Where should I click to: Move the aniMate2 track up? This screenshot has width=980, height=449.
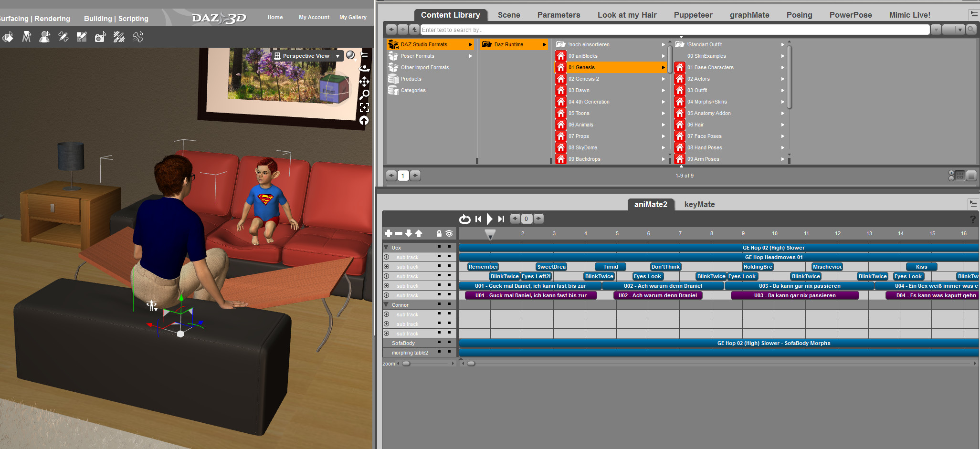pyautogui.click(x=419, y=233)
